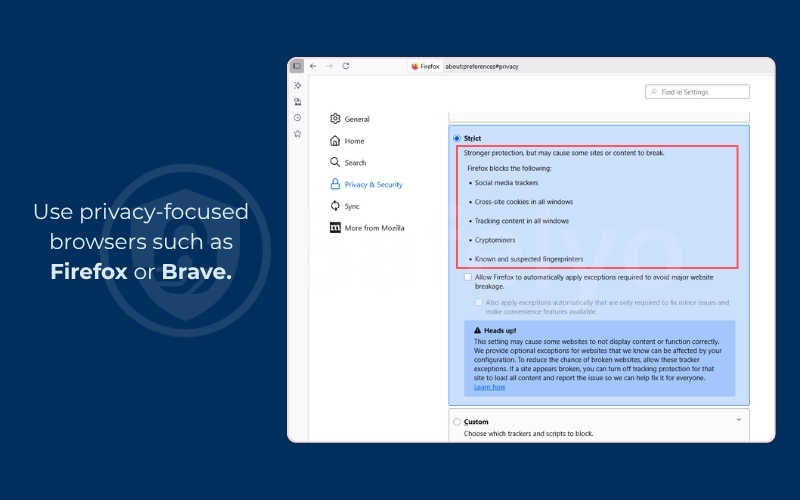Click the Firefox logo in address bar
800x500 pixels.
coord(415,66)
